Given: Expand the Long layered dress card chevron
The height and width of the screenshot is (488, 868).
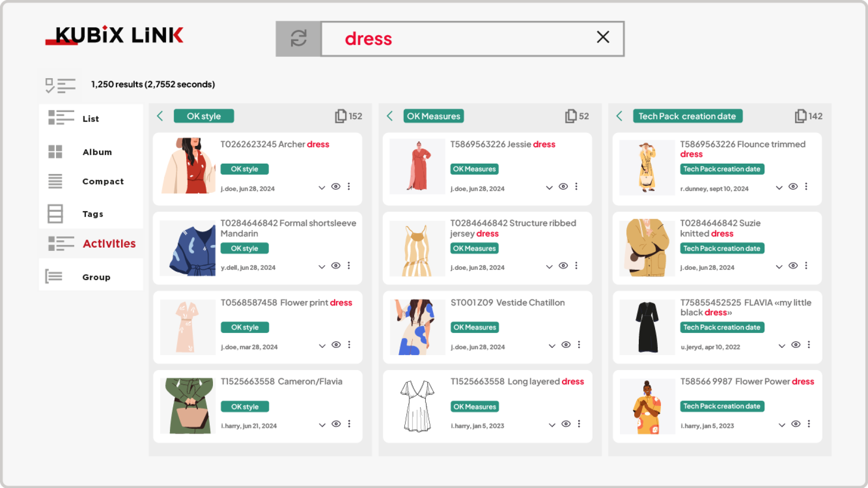Looking at the screenshot, I should (x=552, y=425).
